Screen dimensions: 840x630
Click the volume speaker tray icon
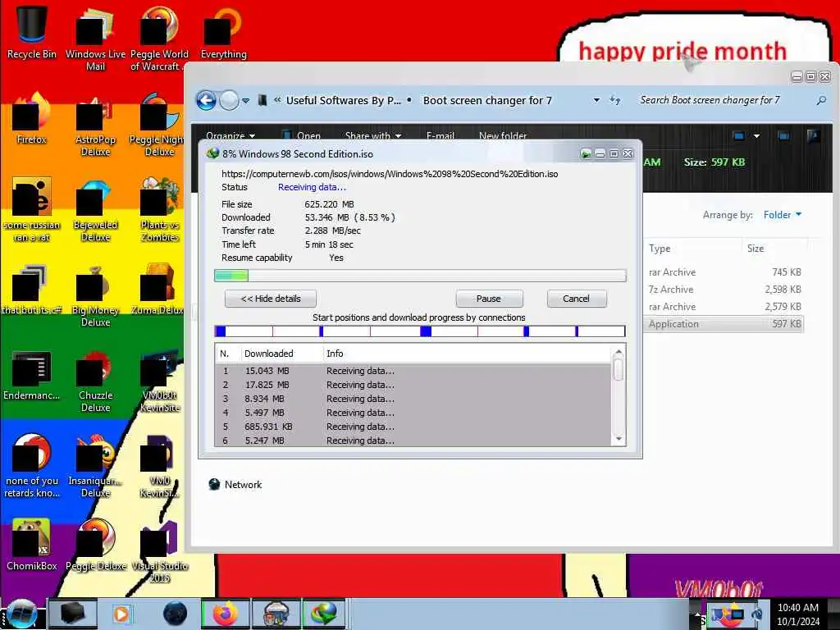(x=756, y=614)
